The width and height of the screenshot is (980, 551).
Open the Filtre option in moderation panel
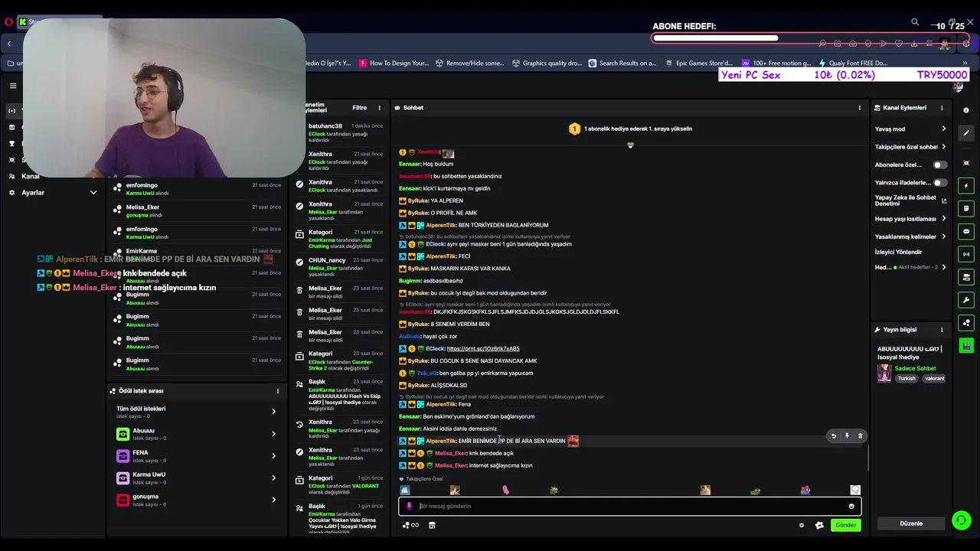point(359,108)
